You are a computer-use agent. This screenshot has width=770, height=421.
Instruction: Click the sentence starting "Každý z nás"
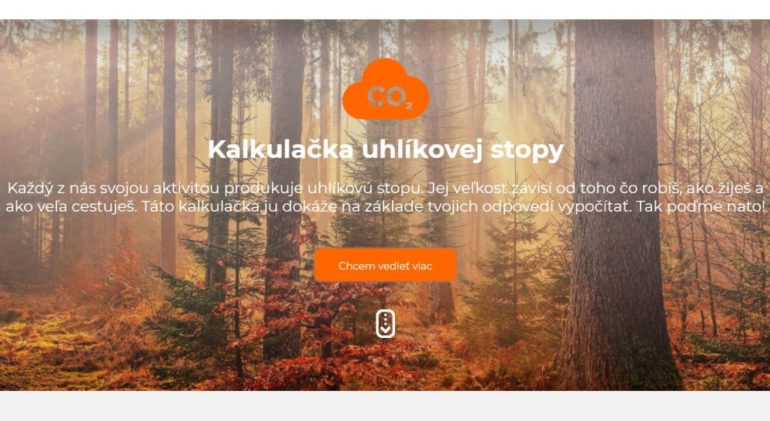pyautogui.click(x=215, y=188)
